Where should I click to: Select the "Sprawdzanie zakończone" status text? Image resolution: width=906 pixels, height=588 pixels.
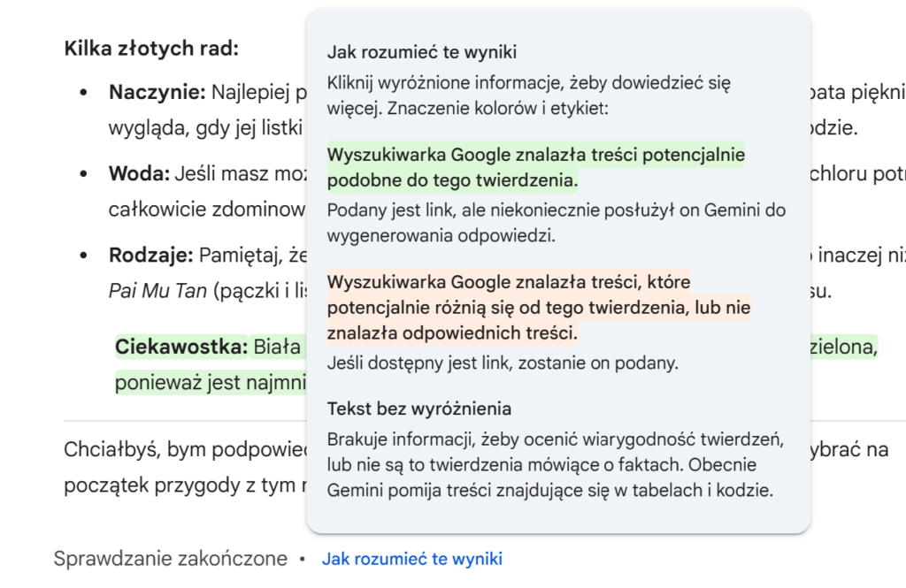pos(171,558)
